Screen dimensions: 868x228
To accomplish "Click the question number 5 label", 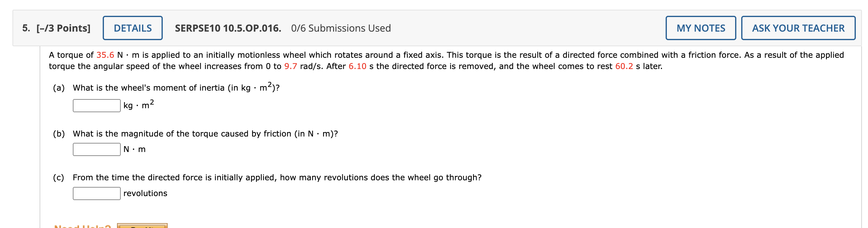I will click(x=25, y=28).
